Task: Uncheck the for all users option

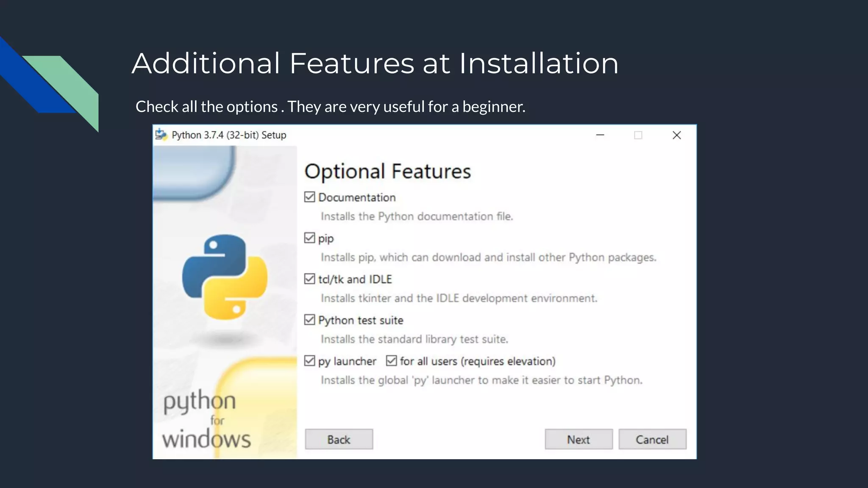Action: click(392, 361)
